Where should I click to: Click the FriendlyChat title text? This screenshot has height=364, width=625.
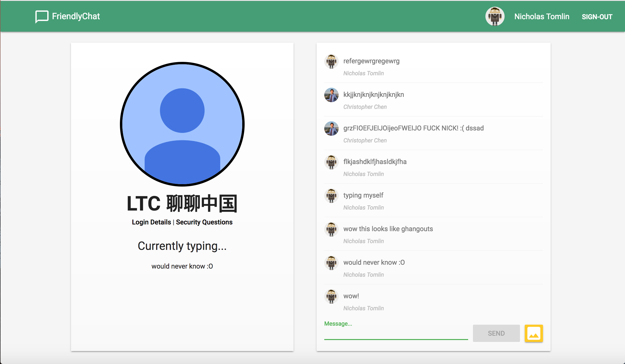click(76, 16)
